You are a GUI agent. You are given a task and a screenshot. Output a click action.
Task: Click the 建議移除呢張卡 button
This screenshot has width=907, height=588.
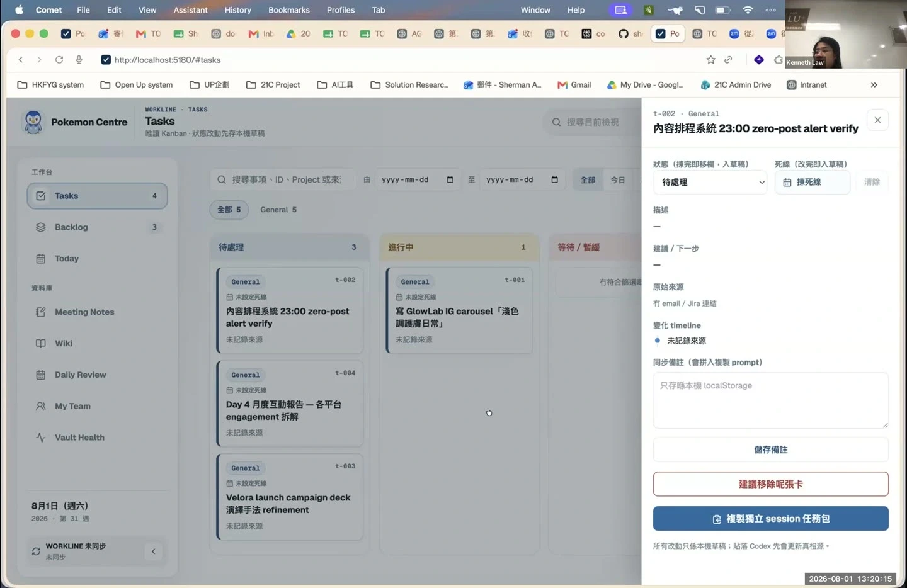771,485
